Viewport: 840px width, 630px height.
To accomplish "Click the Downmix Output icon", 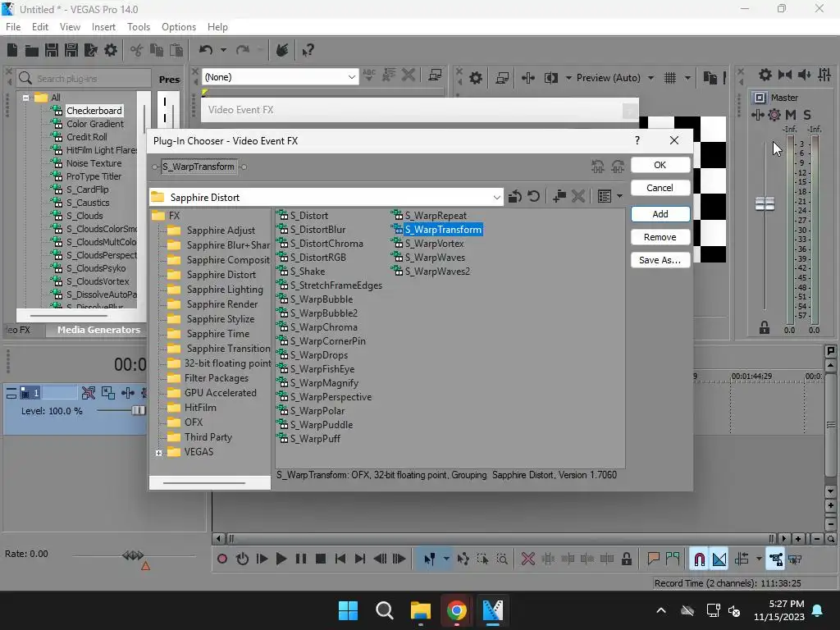I will click(785, 75).
